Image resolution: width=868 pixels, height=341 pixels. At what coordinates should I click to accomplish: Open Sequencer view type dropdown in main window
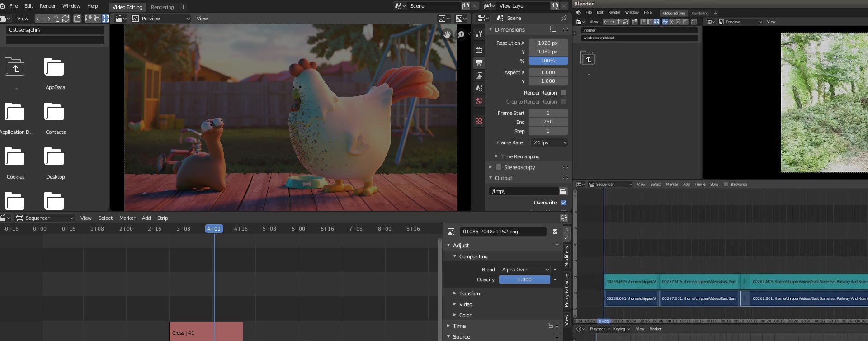44,218
